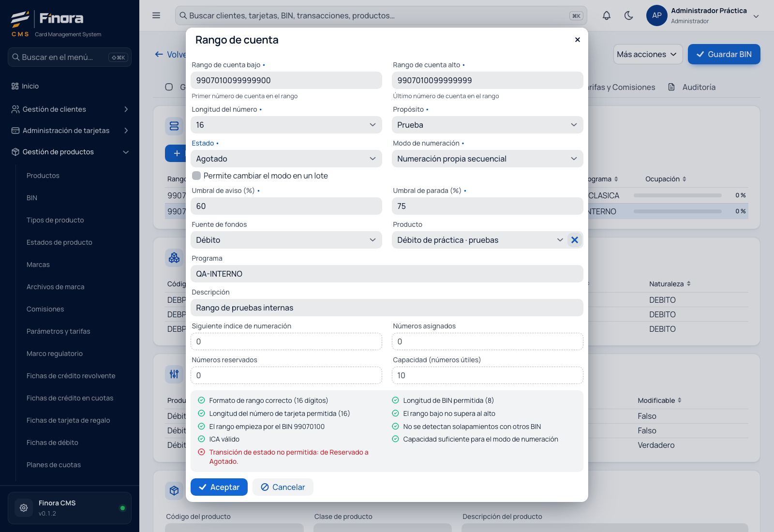This screenshot has width=774, height=532.
Task: Open settings gear in Finora CMS footer
Action: [x=24, y=508]
